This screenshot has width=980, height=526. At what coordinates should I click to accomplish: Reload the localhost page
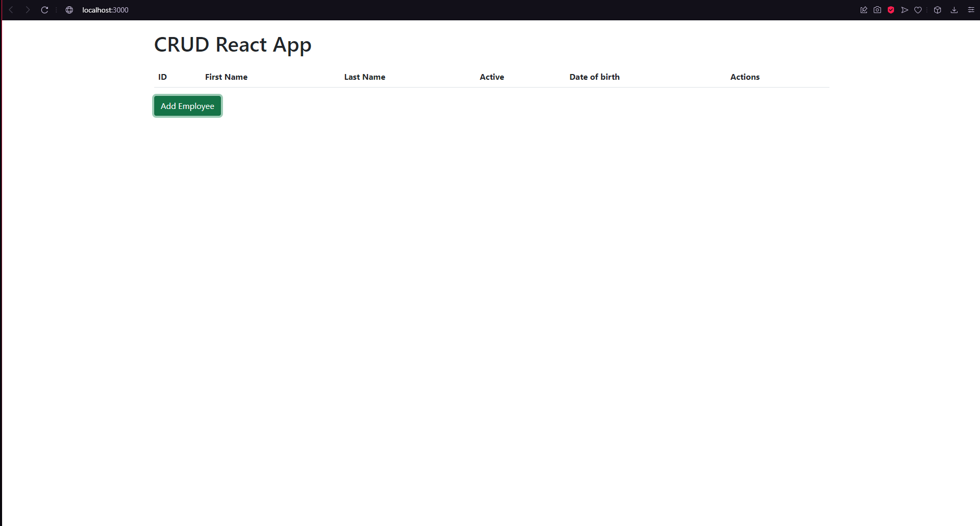[x=45, y=10]
